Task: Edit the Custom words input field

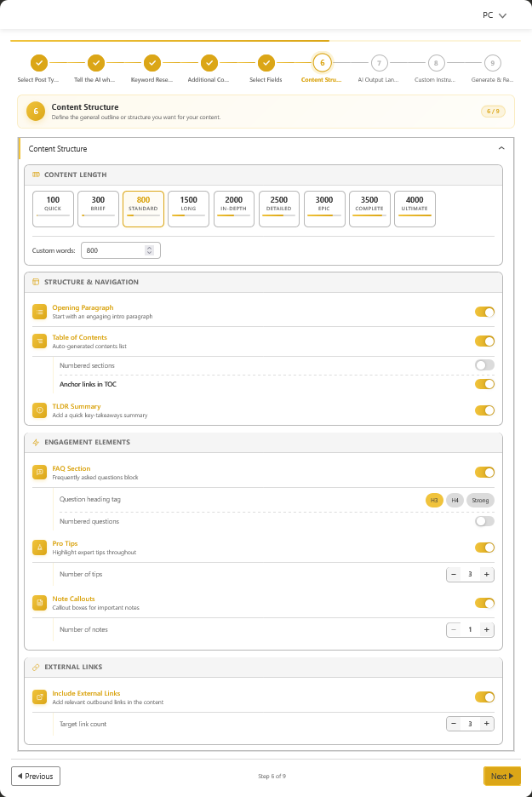Action: [x=115, y=249]
